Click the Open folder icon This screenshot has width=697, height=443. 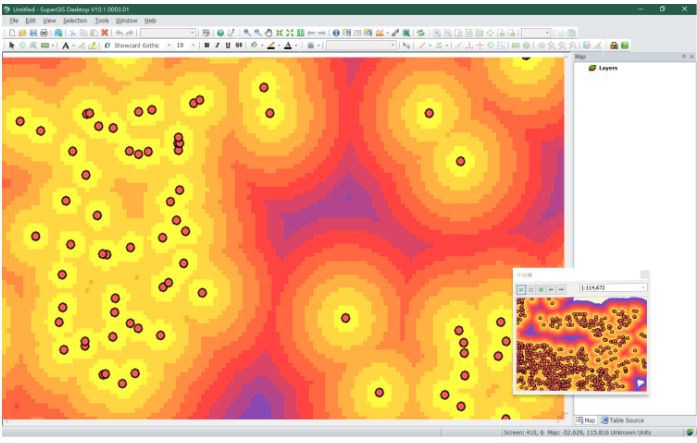[21, 33]
